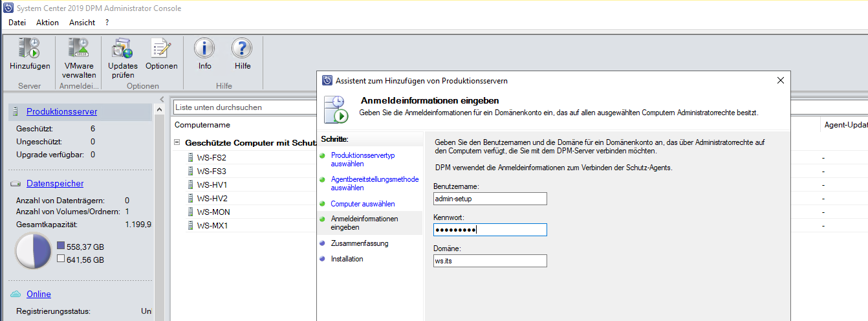Open the ? help menu

tap(107, 22)
